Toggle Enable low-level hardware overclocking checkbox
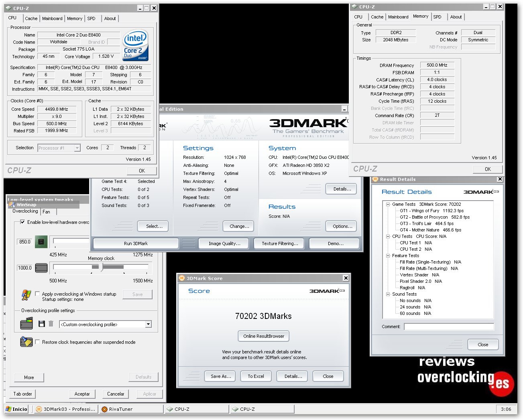Screen dimensions: 523x420 (22, 222)
